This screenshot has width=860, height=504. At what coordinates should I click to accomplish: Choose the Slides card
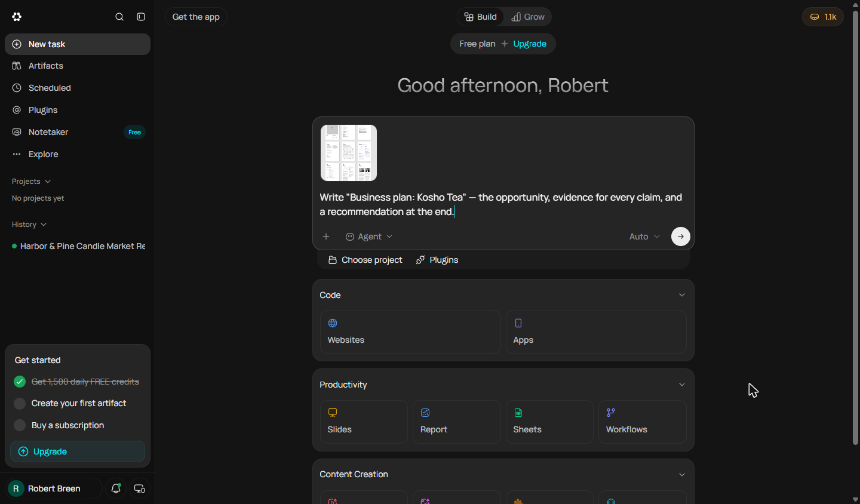[364, 422]
